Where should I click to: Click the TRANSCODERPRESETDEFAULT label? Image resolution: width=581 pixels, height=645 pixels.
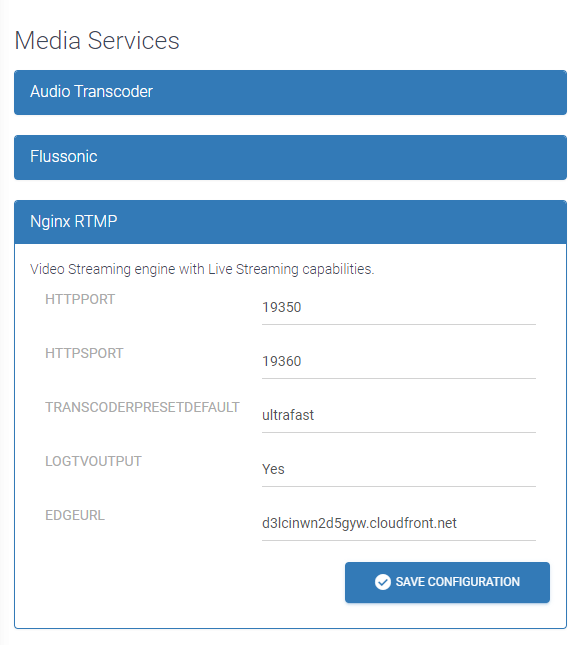pyautogui.click(x=142, y=407)
